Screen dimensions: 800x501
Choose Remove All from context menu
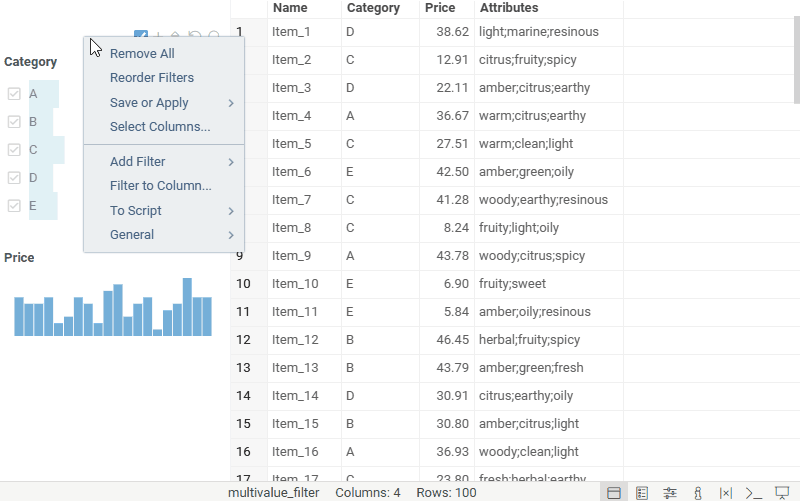[142, 54]
